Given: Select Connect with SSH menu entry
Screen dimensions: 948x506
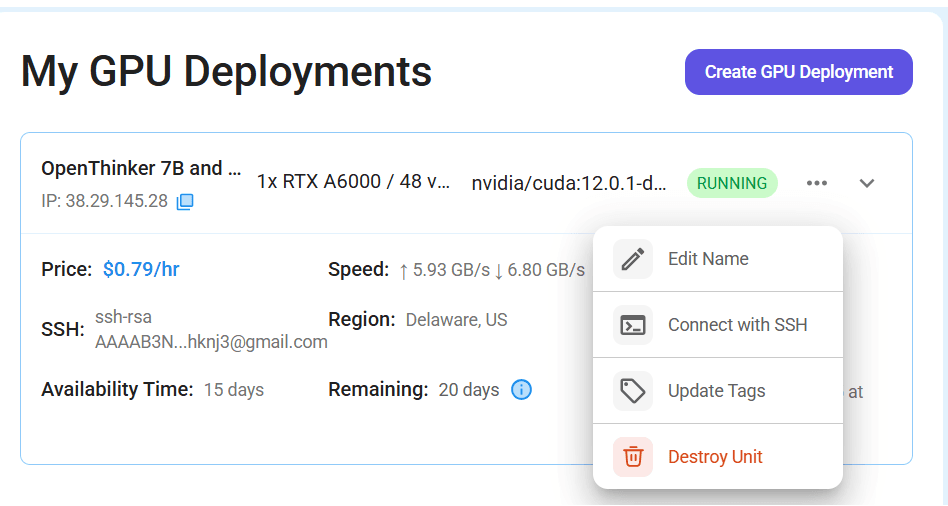Looking at the screenshot, I should click(718, 325).
